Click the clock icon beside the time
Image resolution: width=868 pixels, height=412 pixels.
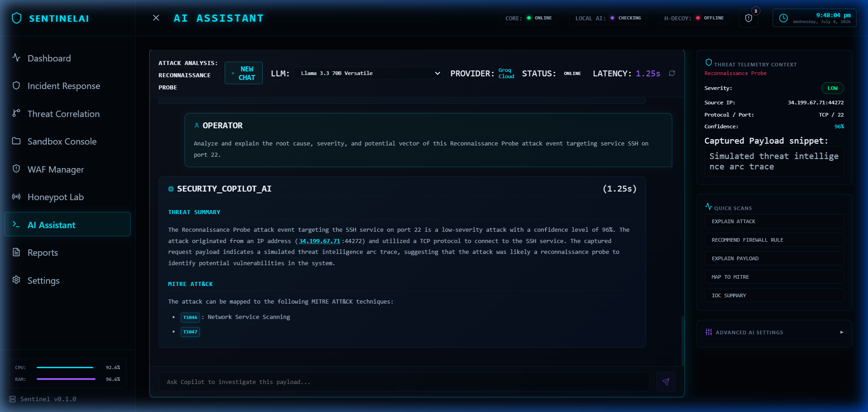pos(783,18)
